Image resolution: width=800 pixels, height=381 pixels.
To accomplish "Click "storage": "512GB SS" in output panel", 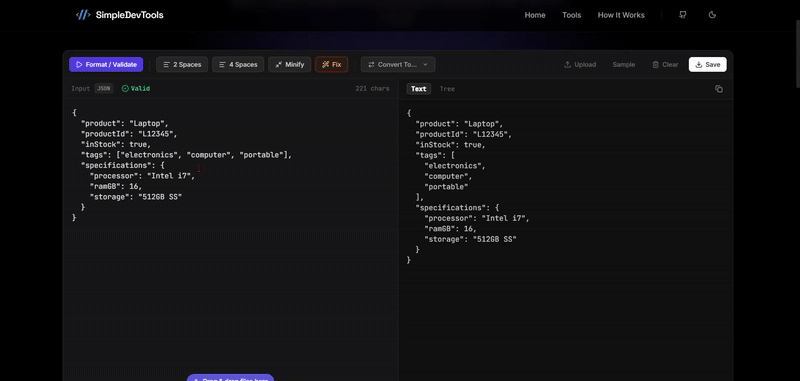I will (470, 239).
